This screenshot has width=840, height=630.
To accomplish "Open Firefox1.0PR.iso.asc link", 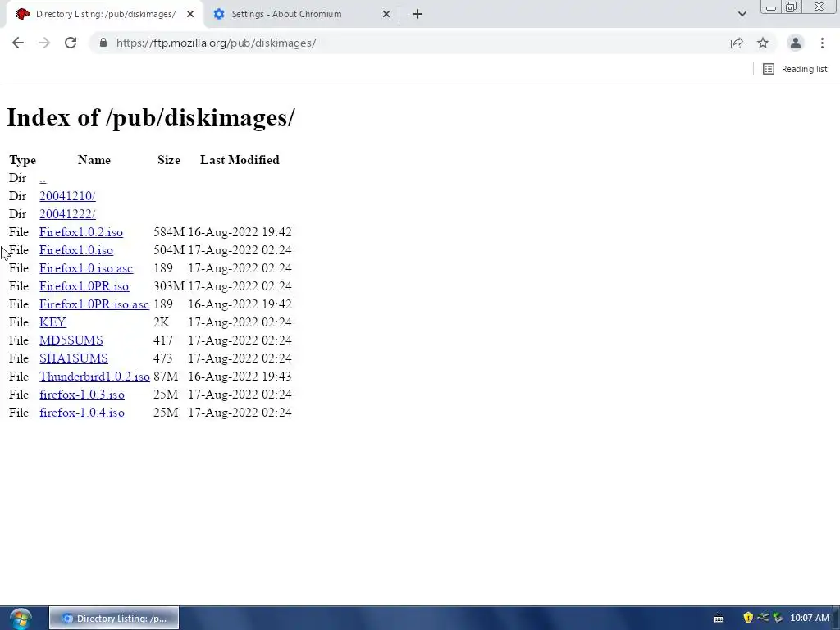I will [94, 304].
